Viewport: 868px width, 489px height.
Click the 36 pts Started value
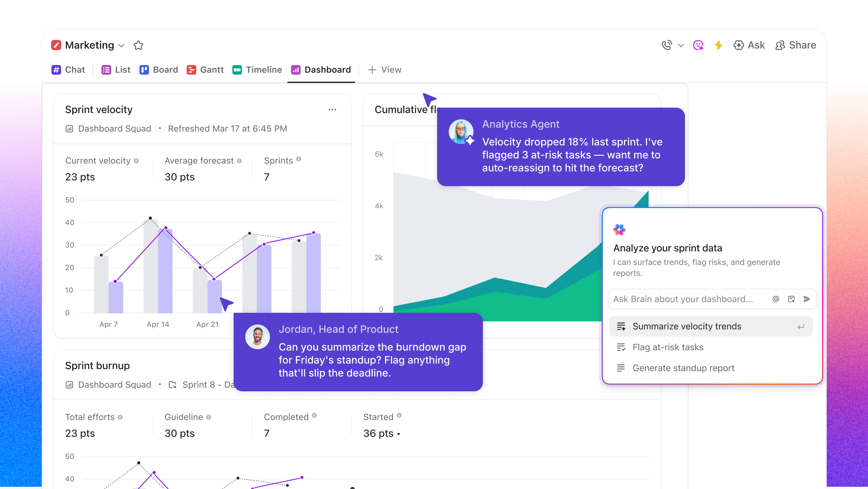[378, 434]
